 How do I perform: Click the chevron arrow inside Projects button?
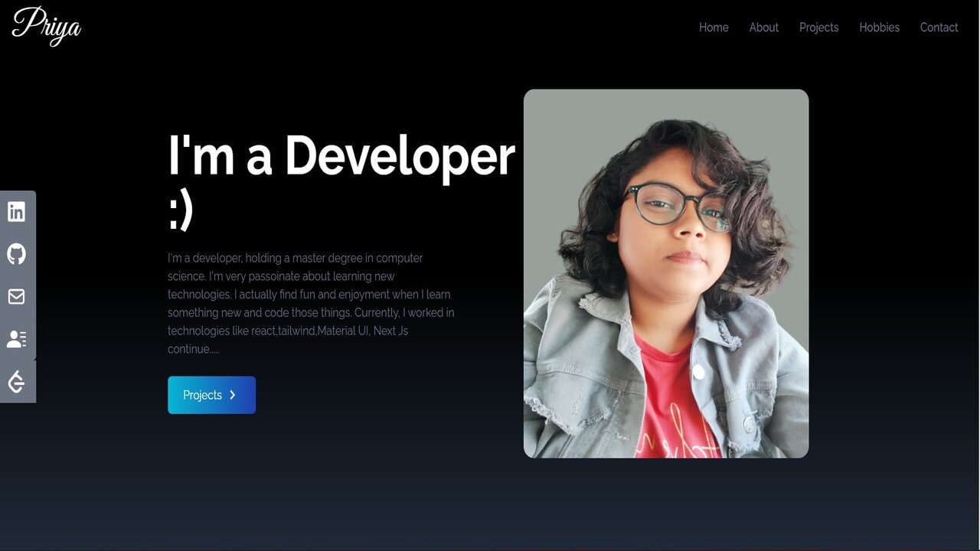click(x=233, y=395)
